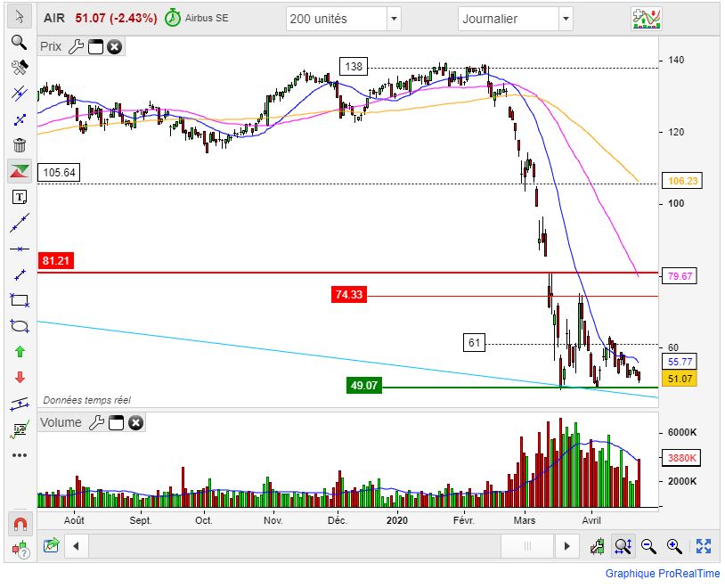Toggle the magnet snap mode
This screenshot has height=588, width=725.
[x=19, y=523]
